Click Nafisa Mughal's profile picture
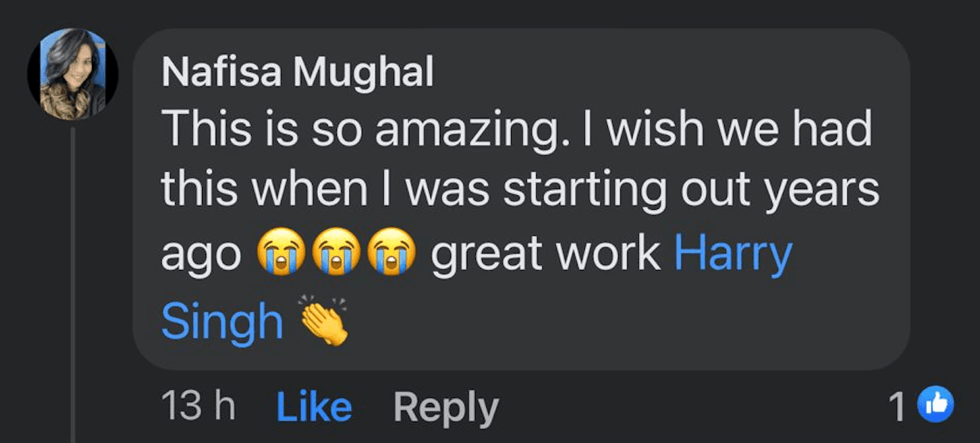Screen dimensions: 980x443 pyautogui.click(x=73, y=75)
